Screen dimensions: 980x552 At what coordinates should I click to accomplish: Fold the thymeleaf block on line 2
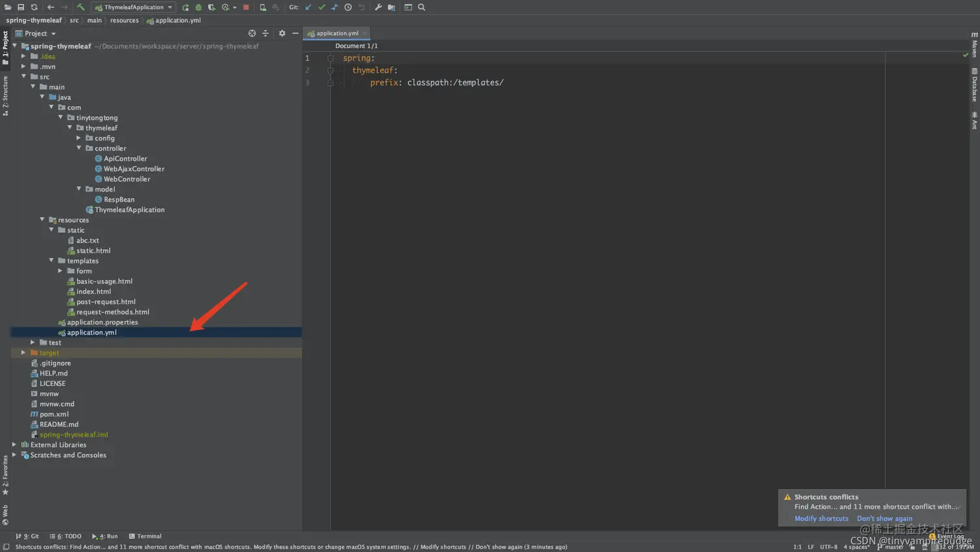click(331, 70)
